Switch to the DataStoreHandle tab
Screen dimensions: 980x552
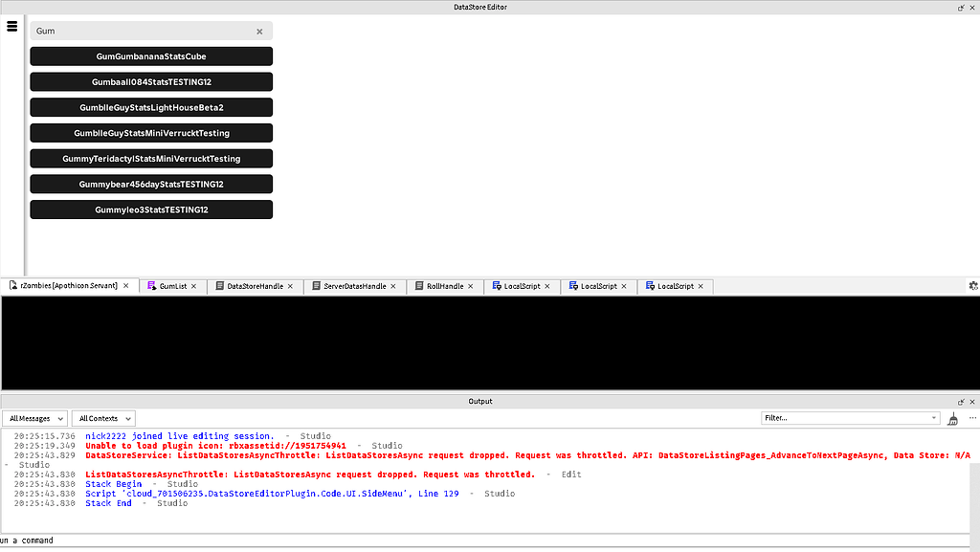[x=255, y=285]
